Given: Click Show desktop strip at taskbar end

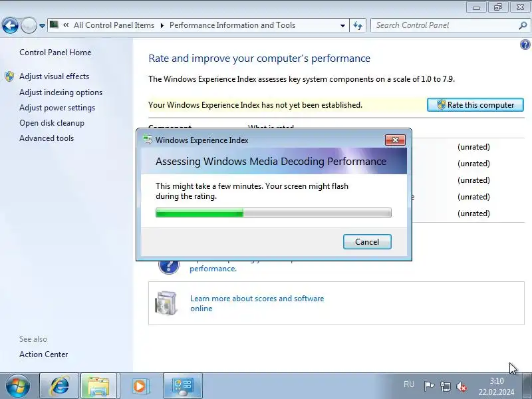Looking at the screenshot, I should tap(527, 386).
